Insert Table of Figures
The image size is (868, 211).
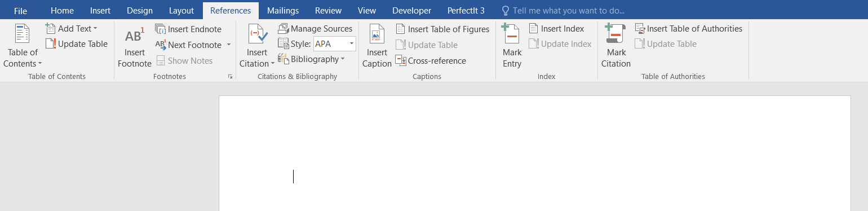pyautogui.click(x=442, y=29)
